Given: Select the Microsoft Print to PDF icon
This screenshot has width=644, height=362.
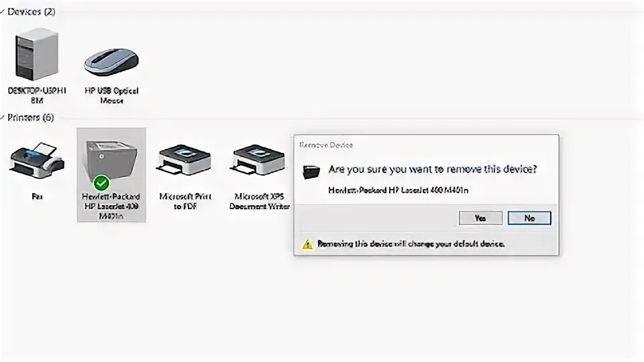Looking at the screenshot, I should pos(185,160).
